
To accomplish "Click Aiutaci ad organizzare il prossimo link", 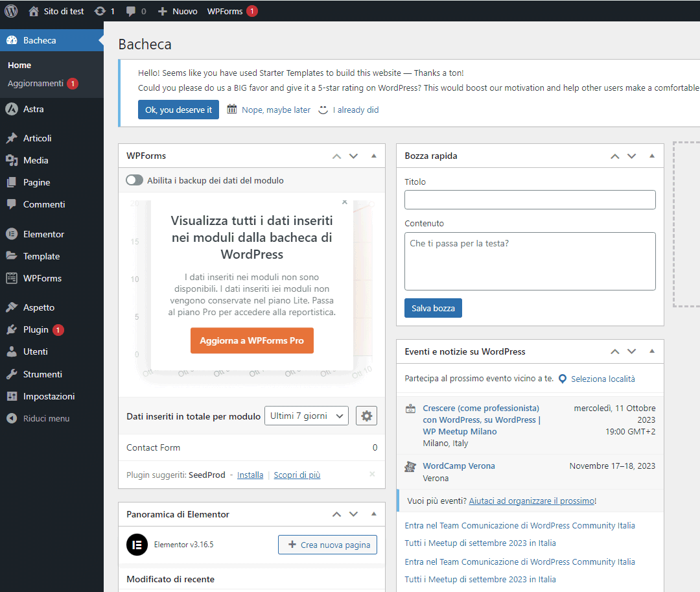I will (x=531, y=501).
